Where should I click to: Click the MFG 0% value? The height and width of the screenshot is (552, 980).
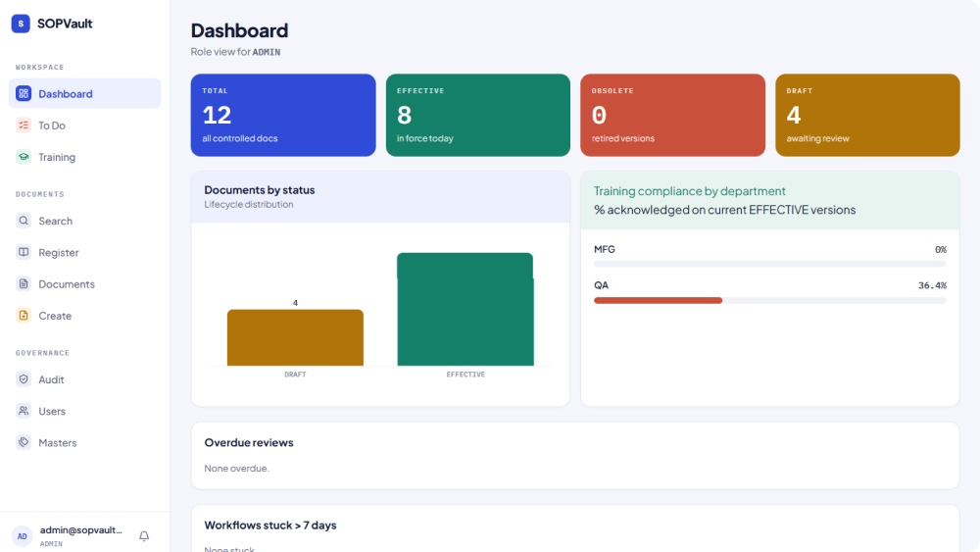tap(941, 249)
